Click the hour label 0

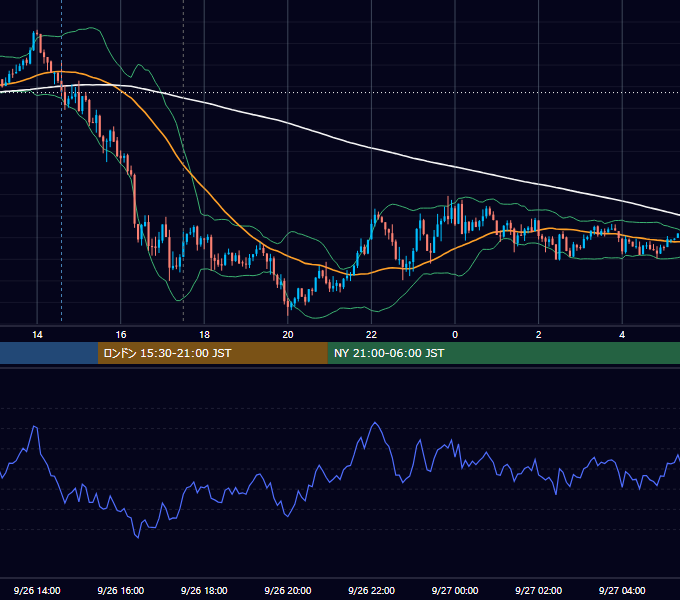(455, 335)
